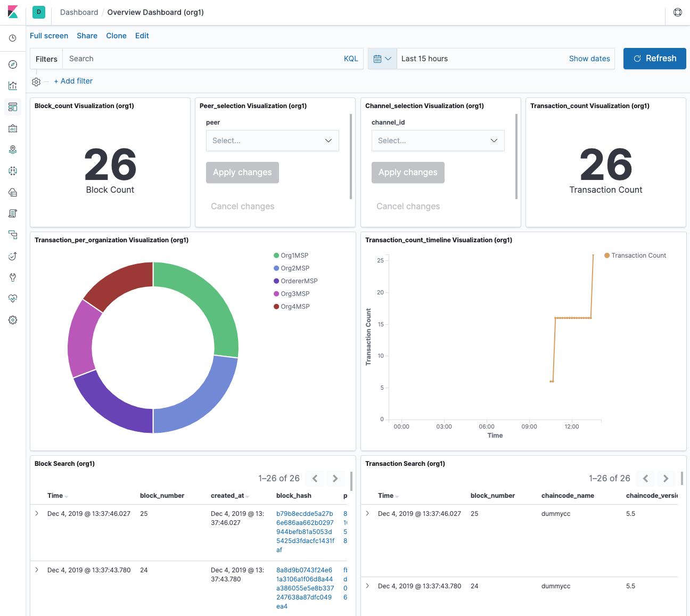Click Edit menu item
The width and height of the screenshot is (690, 616).
pyautogui.click(x=142, y=36)
